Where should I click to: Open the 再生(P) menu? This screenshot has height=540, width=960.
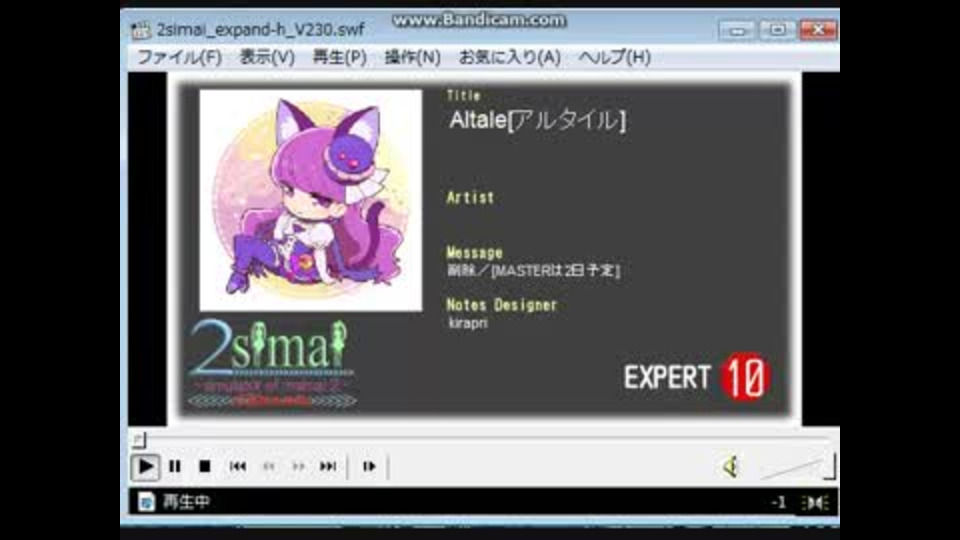coord(339,58)
